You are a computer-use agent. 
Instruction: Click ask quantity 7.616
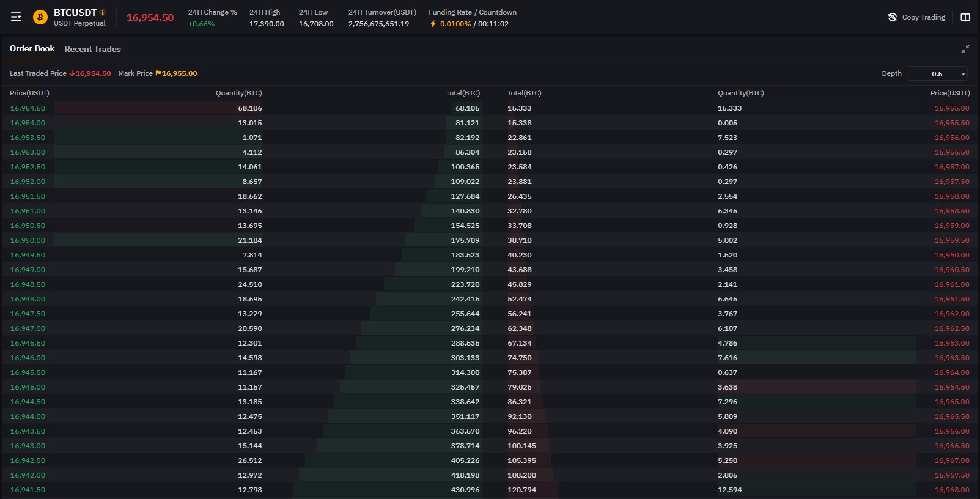(x=728, y=358)
